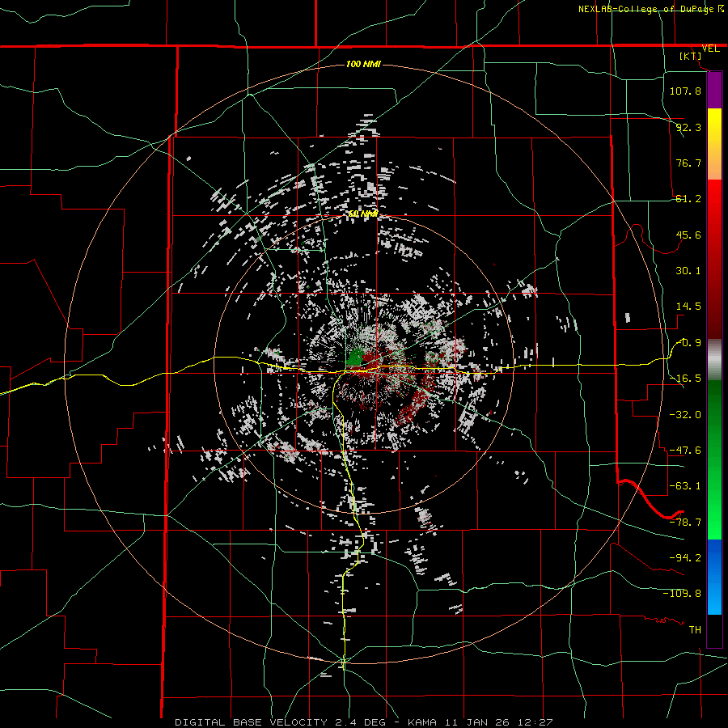The height and width of the screenshot is (728, 728).
Task: Click the KAMA radar site identifier
Action: (422, 722)
